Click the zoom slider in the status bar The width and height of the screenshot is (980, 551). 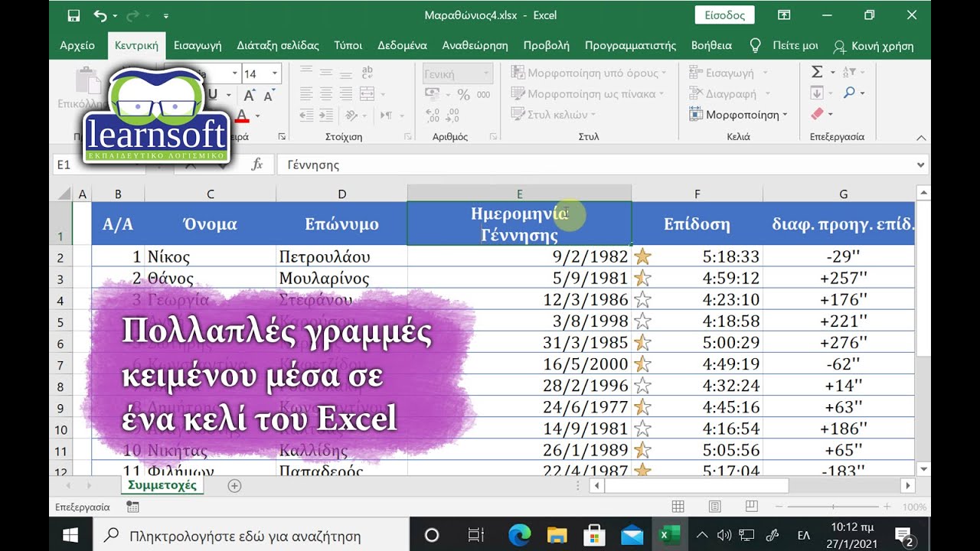coord(831,507)
